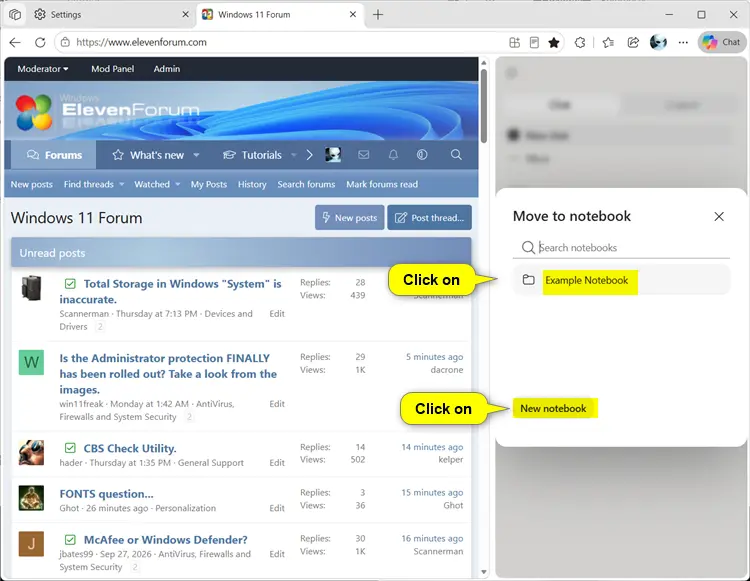Image resolution: width=750 pixels, height=581 pixels.
Task: Click the Share icon in toolbar
Action: [x=633, y=43]
